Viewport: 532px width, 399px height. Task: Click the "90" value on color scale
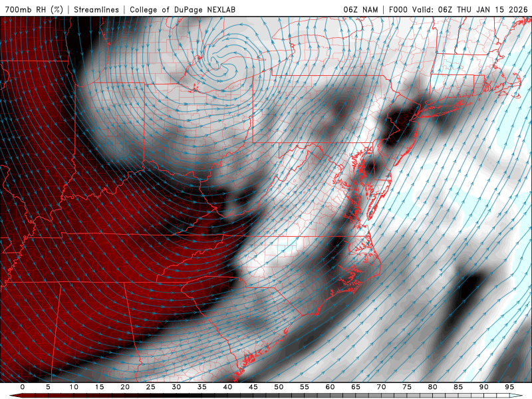tap(484, 387)
